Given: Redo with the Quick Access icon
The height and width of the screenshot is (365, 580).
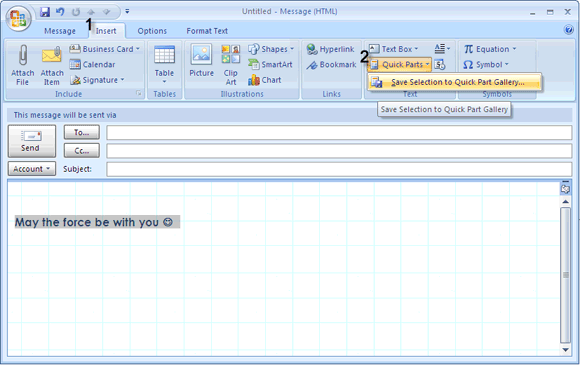Looking at the screenshot, I should point(76,12).
